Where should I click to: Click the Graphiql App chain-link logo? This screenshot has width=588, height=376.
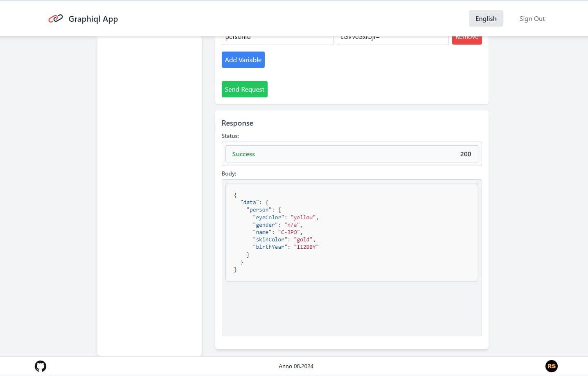pyautogui.click(x=55, y=18)
